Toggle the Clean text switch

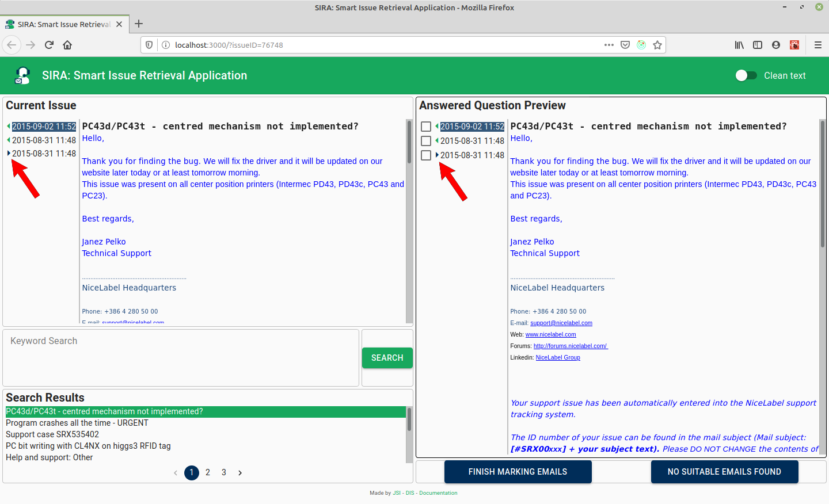(746, 75)
